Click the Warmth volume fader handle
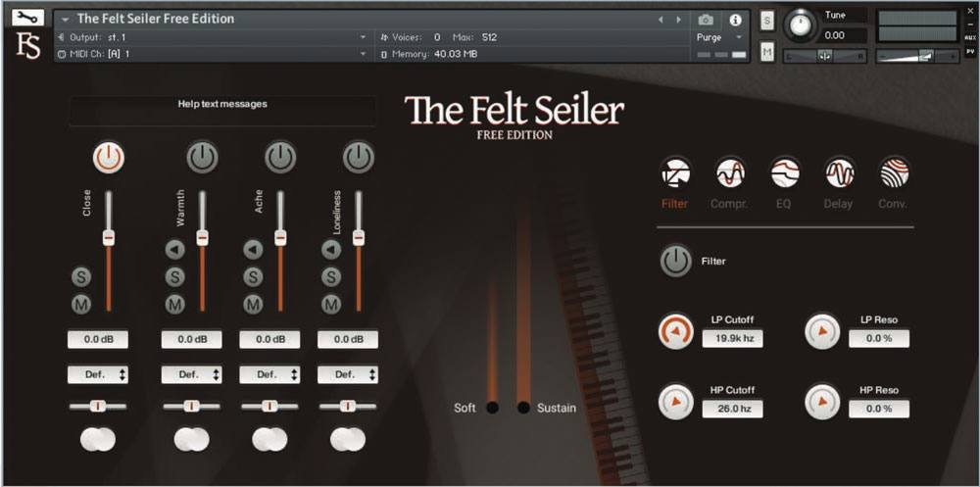This screenshot has width=980, height=487. point(202,237)
